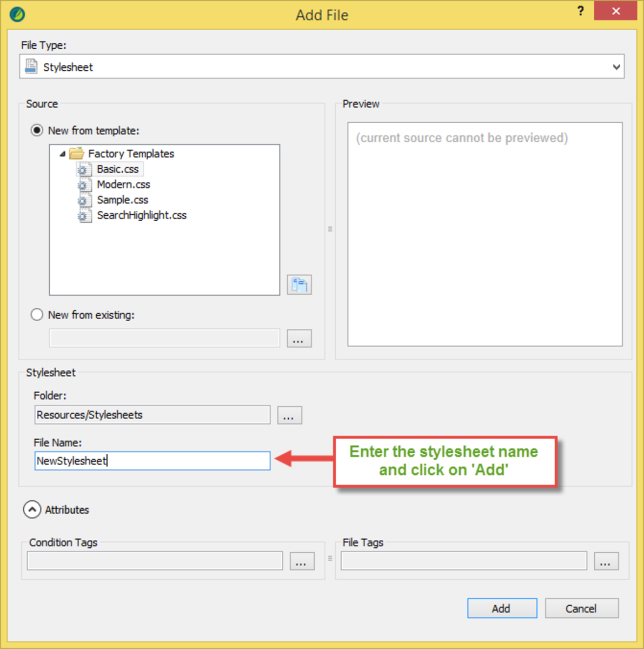Click the Add button
Image resolution: width=644 pixels, height=649 pixels.
coord(501,608)
